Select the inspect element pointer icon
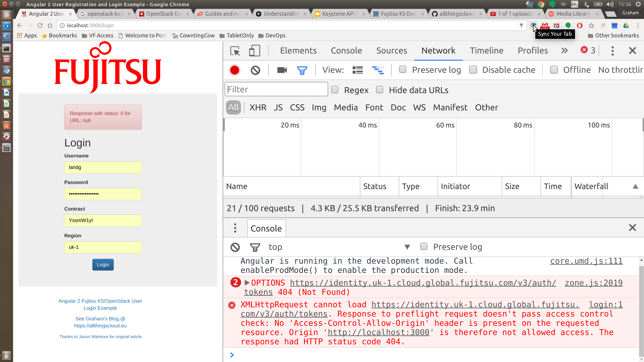The width and height of the screenshot is (644, 362). [235, 51]
